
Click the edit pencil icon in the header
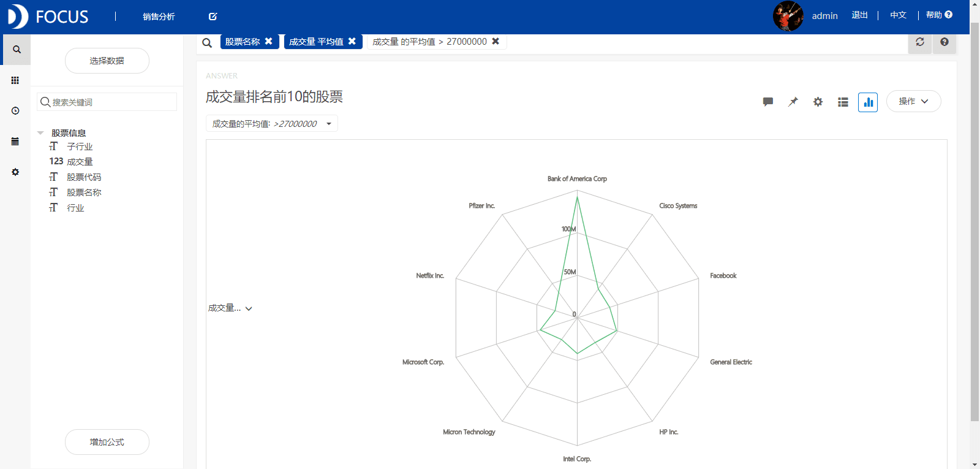(x=213, y=17)
